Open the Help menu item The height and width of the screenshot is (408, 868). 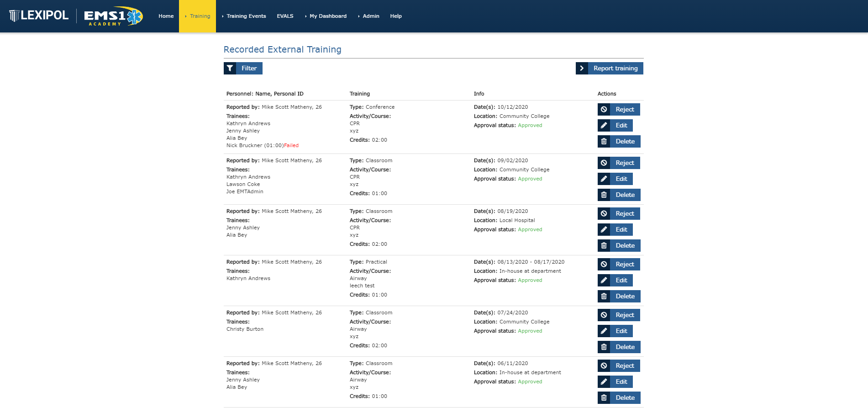(x=396, y=16)
